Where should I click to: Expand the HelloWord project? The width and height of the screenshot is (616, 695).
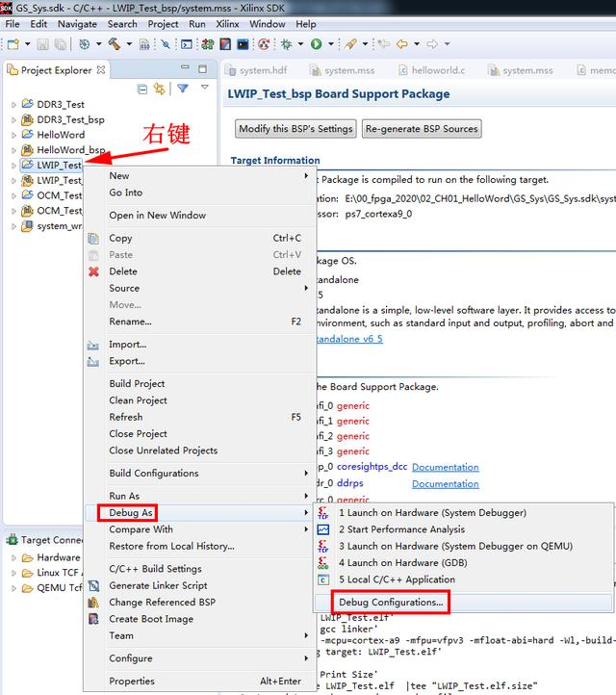pos(13,135)
